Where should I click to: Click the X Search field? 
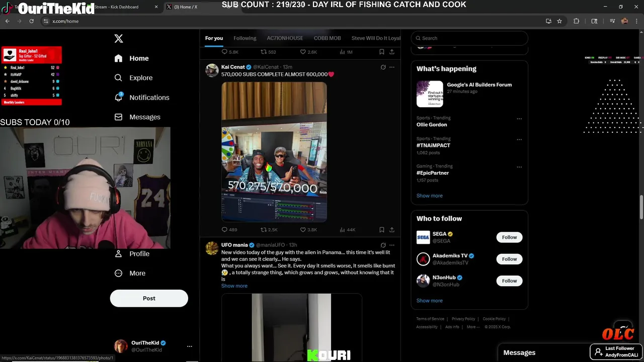coord(469,38)
